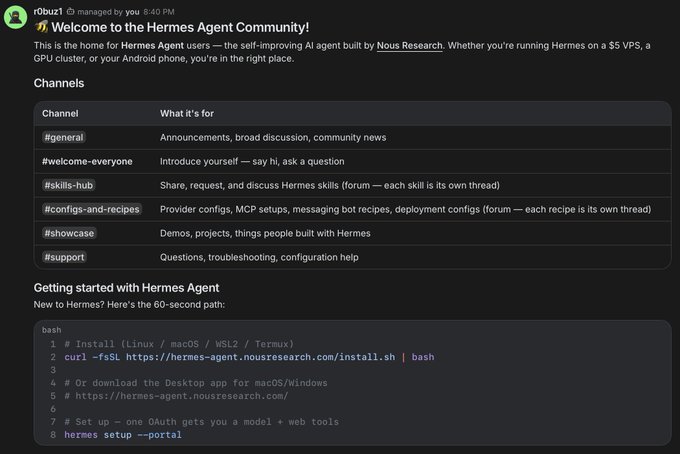Click the 'Welcome to the Hermes Agent Community!' title
Screen dimensions: 680x454
coord(180,27)
